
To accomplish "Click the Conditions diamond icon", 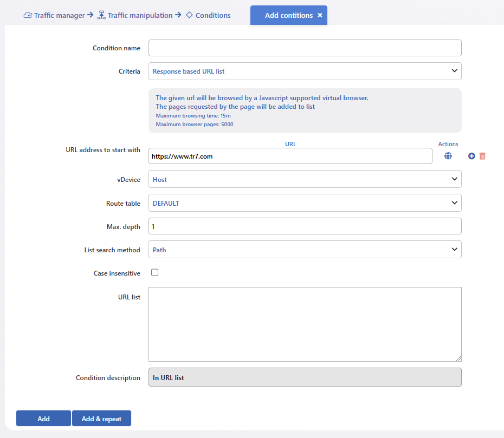I will [189, 15].
